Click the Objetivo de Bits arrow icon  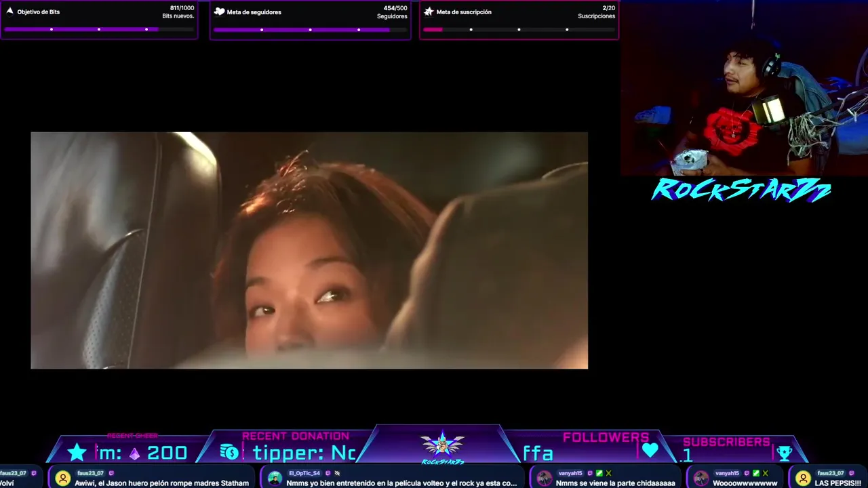(9, 12)
